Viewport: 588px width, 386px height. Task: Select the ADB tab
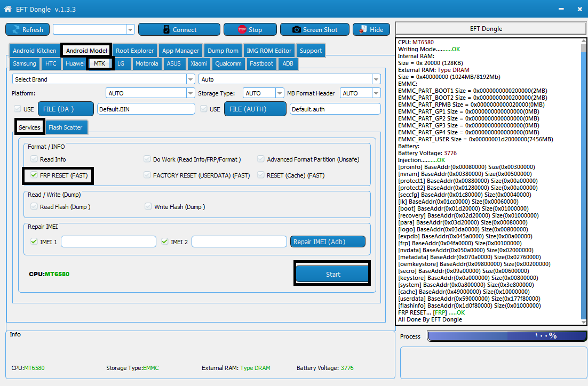[288, 63]
